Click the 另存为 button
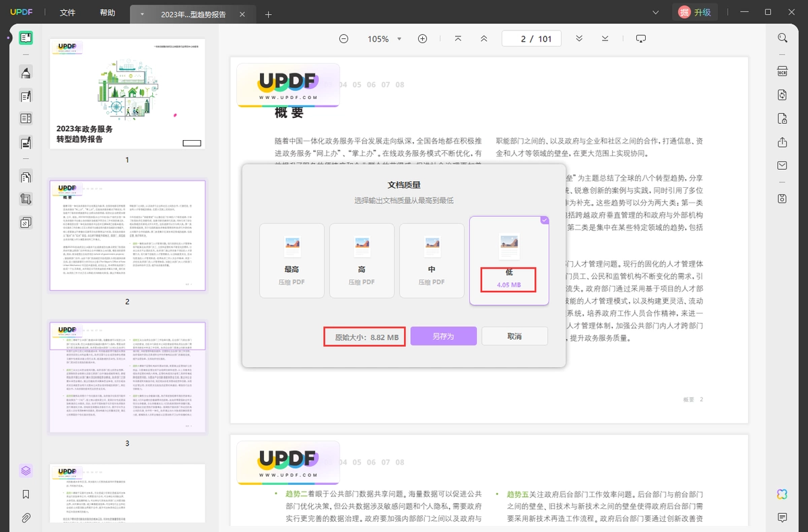The image size is (808, 532). (444, 336)
